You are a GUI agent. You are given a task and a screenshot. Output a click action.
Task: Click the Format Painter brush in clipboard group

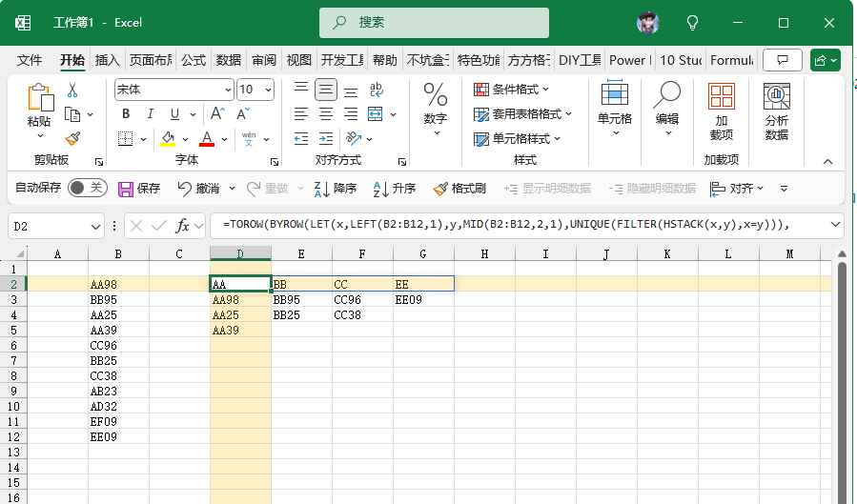[72, 139]
